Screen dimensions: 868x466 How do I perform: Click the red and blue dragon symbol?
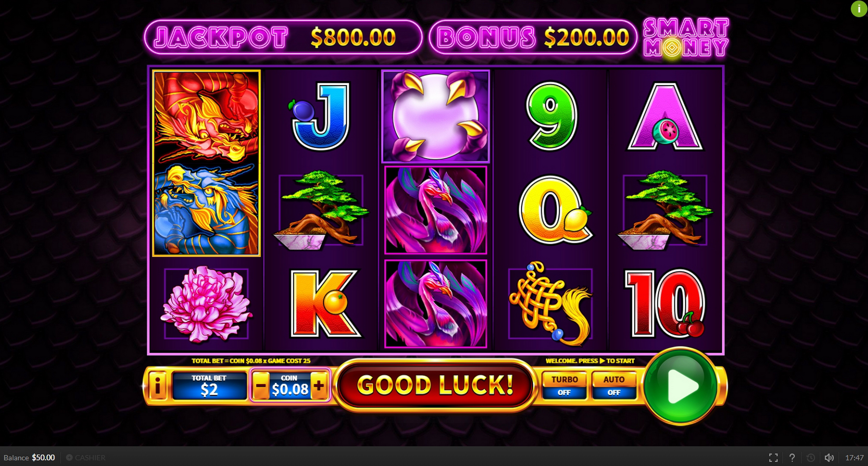click(x=206, y=163)
